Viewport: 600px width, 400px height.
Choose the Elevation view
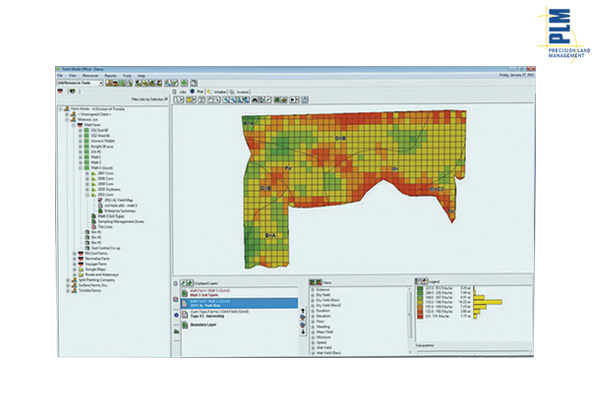point(323,316)
